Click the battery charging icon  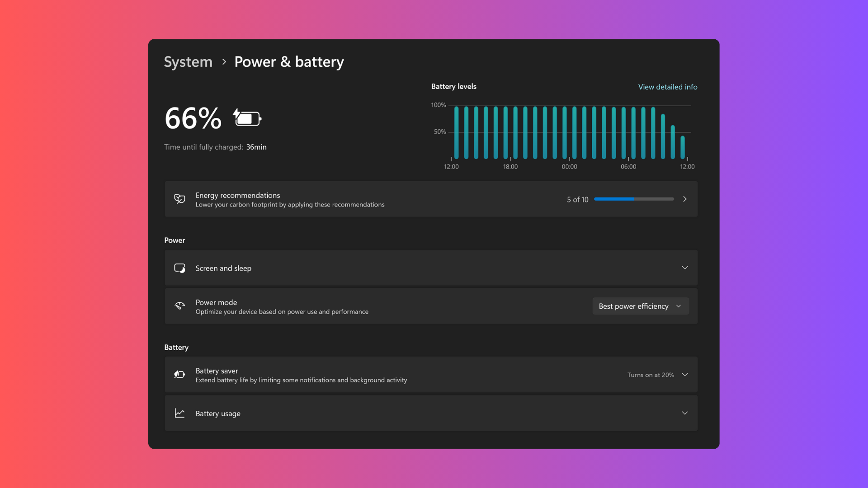(x=246, y=118)
